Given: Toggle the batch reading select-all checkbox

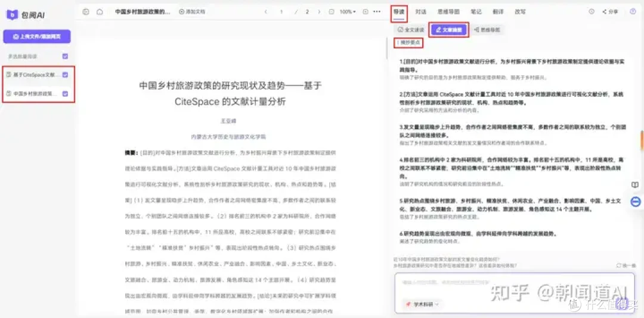Looking at the screenshot, I should [65, 56].
